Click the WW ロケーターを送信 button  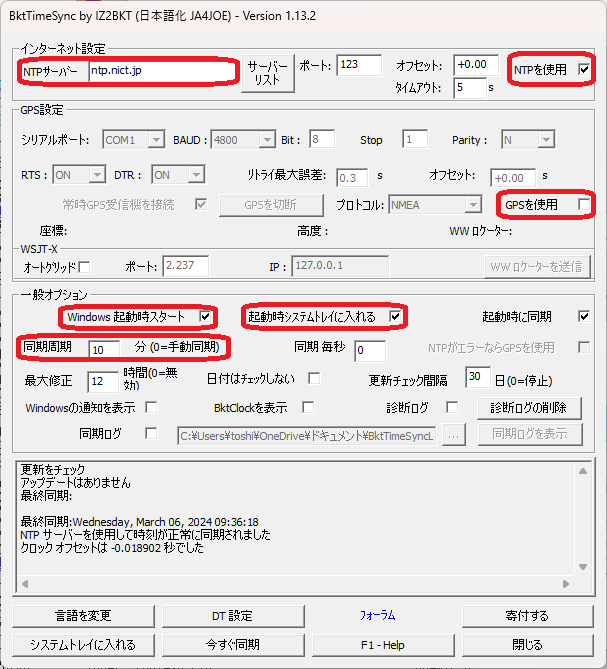click(x=537, y=267)
